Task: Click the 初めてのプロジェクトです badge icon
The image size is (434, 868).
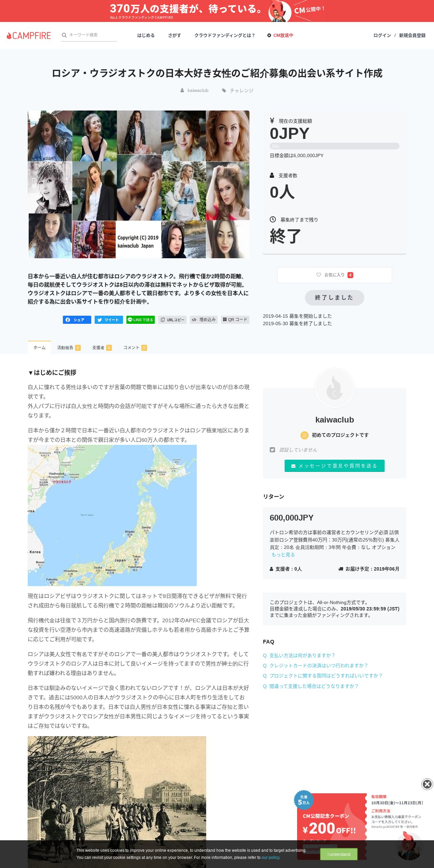Action: click(x=305, y=435)
